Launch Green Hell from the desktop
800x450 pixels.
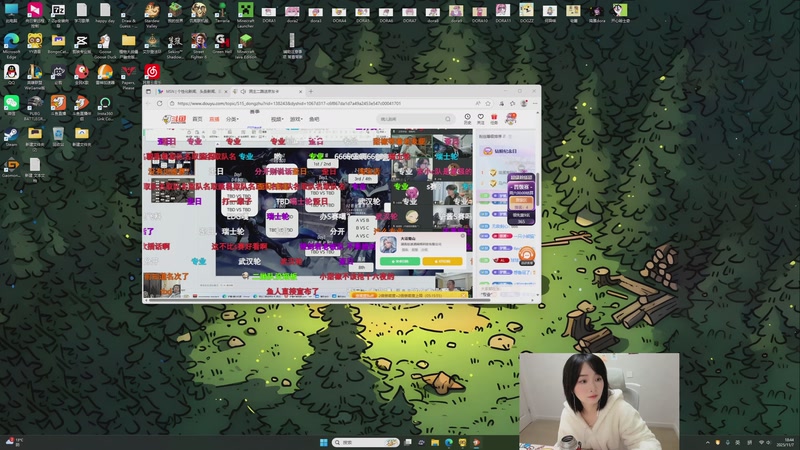point(222,44)
